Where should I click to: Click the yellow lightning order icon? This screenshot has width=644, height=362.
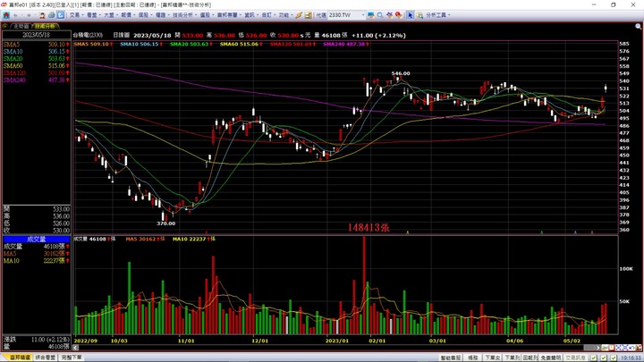pyautogui.click(x=299, y=15)
